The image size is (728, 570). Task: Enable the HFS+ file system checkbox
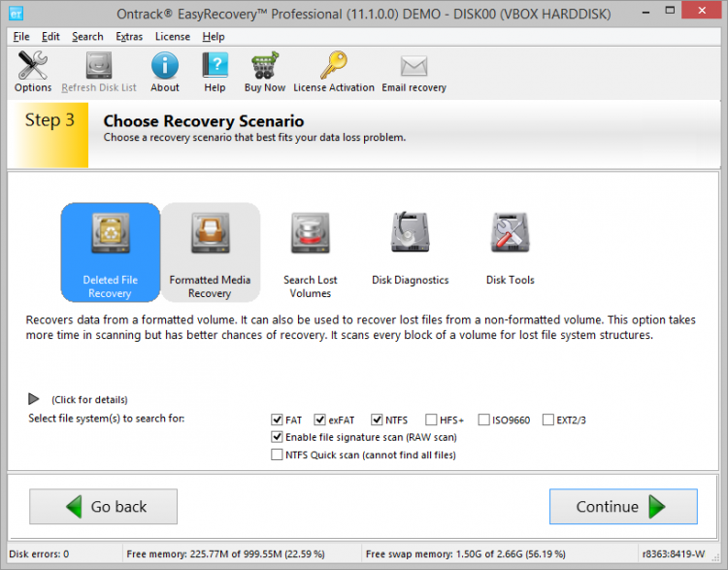point(431,419)
